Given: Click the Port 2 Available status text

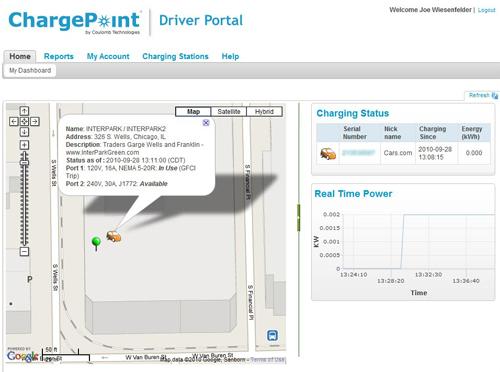Looking at the screenshot, I should coord(154,184).
